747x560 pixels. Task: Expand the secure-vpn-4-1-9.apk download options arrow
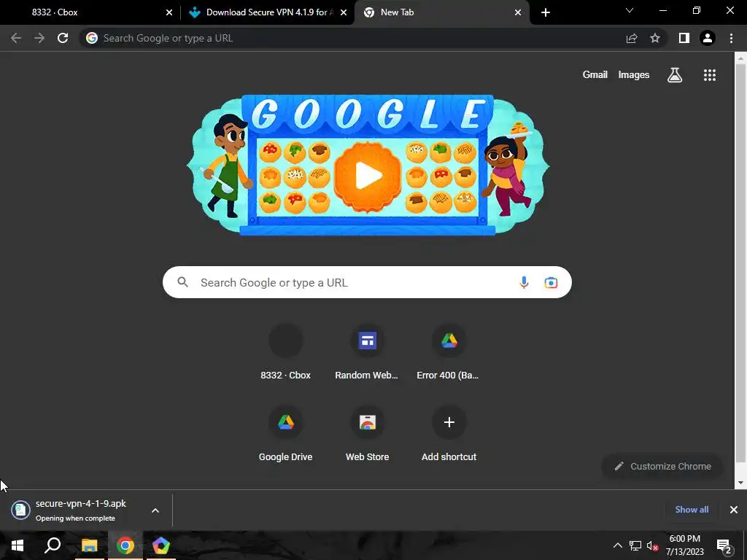155,510
